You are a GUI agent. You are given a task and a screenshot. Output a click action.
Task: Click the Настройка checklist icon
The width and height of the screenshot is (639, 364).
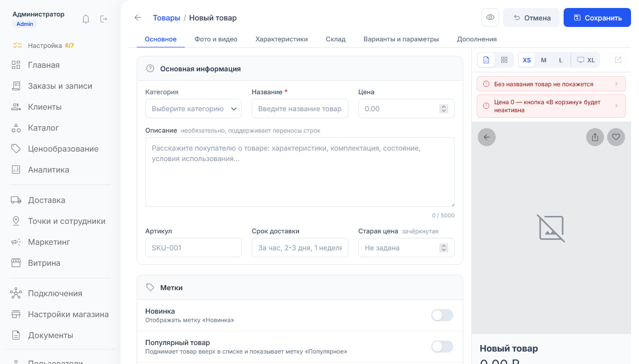pos(17,45)
